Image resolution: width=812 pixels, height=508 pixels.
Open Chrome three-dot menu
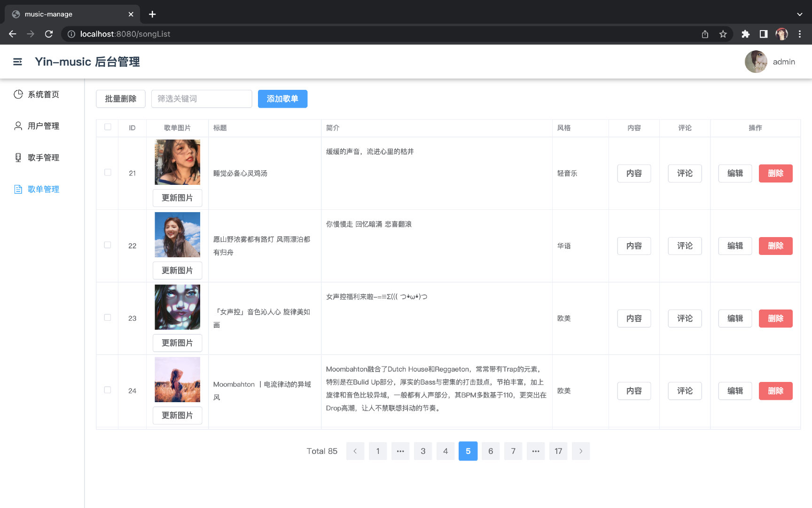point(800,34)
